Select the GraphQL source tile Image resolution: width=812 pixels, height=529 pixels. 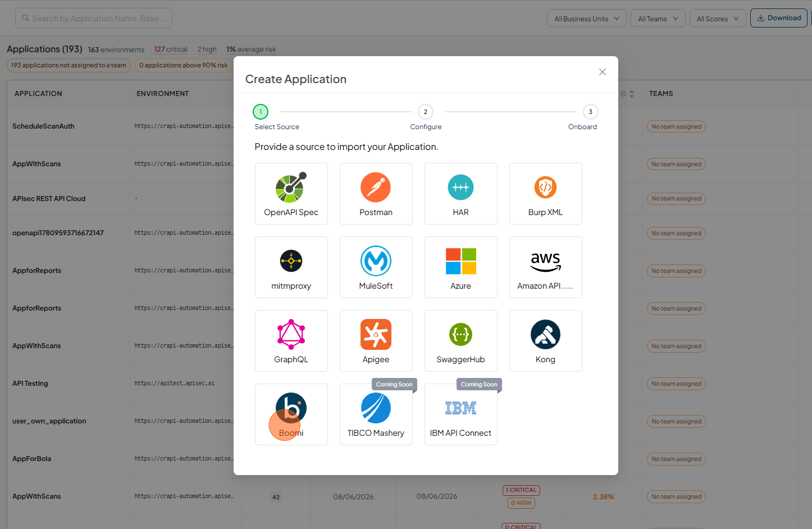291,341
